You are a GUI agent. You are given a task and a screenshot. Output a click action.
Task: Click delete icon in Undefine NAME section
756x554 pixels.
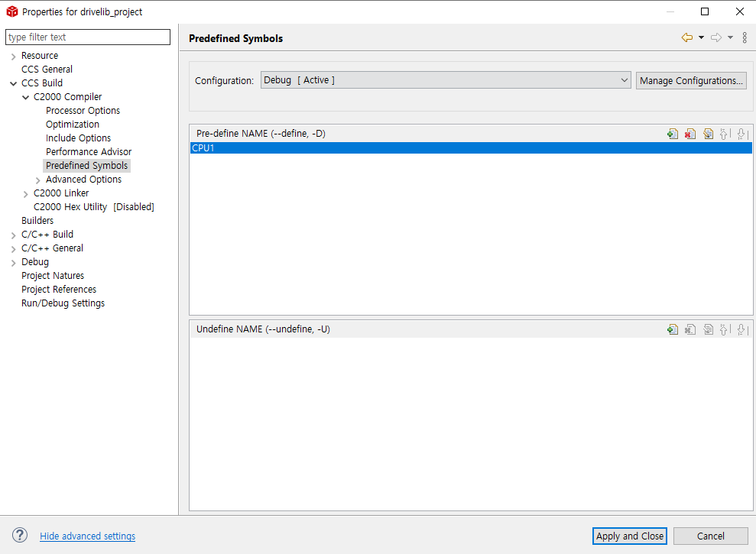[x=690, y=329]
